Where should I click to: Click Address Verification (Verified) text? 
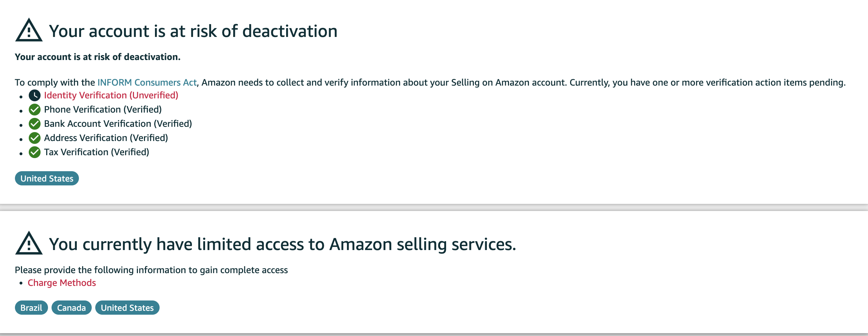tap(106, 138)
